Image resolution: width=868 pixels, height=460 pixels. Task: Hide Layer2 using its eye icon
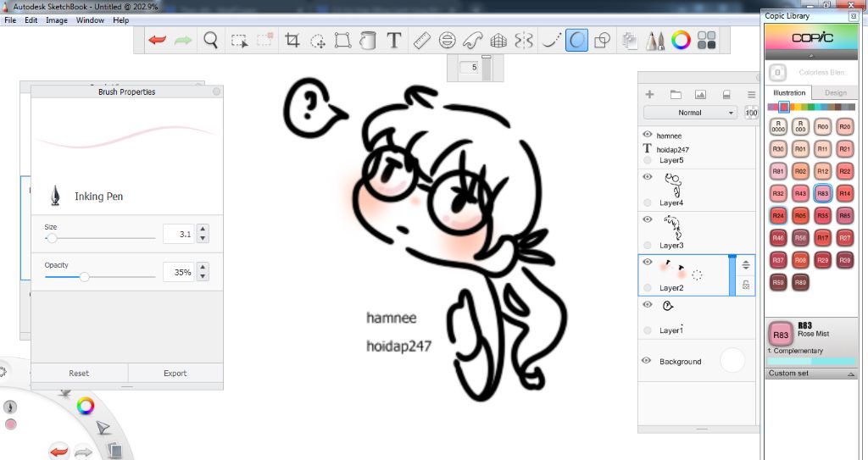647,263
